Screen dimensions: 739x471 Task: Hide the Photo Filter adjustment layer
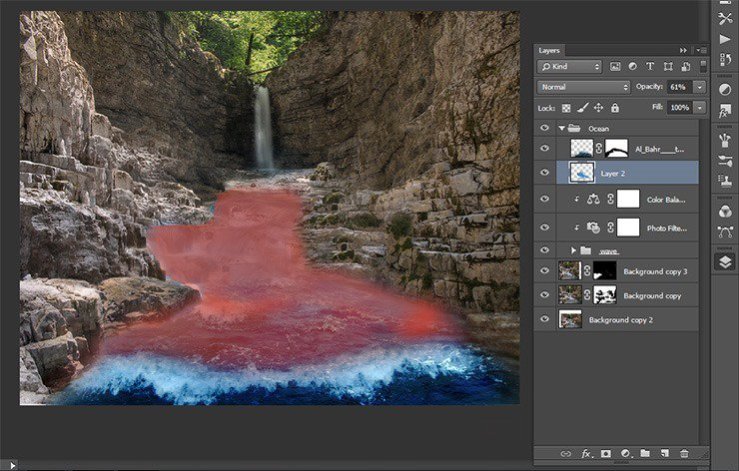tap(545, 227)
